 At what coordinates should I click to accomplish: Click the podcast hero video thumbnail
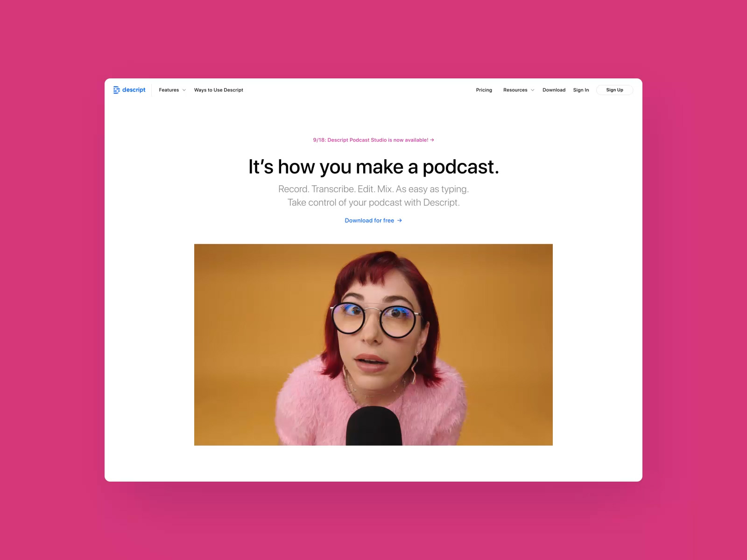coord(373,344)
